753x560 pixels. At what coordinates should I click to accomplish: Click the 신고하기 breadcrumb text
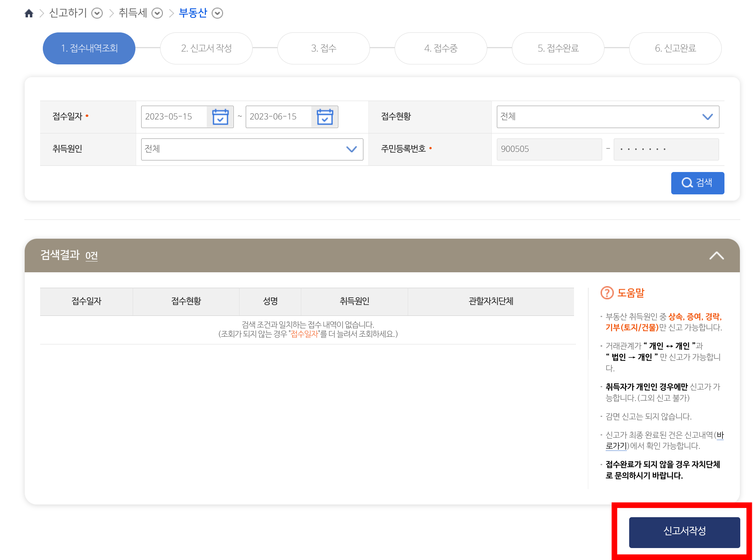pyautogui.click(x=68, y=13)
